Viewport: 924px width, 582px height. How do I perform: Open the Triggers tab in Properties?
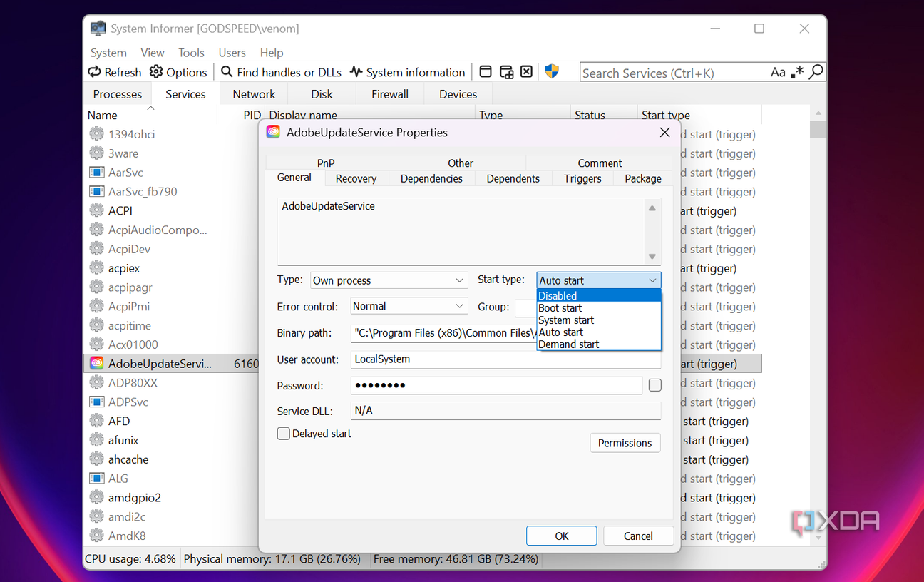point(582,178)
